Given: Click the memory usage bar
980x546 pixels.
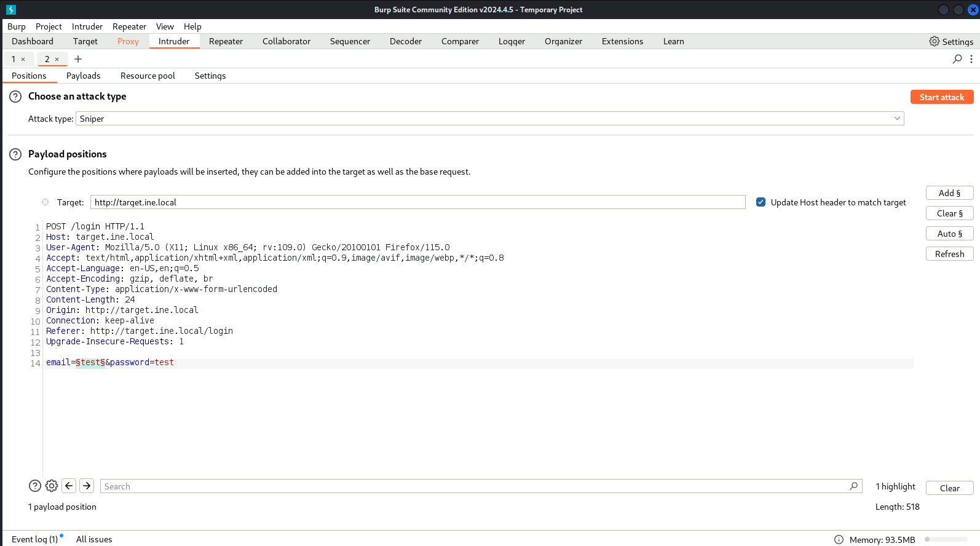Looking at the screenshot, I should pyautogui.click(x=946, y=539).
